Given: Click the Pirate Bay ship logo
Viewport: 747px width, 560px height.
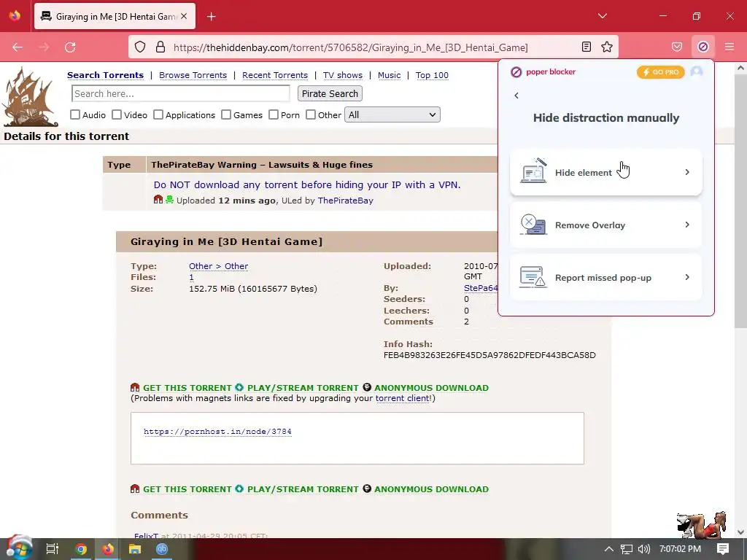Looking at the screenshot, I should coord(29,98).
